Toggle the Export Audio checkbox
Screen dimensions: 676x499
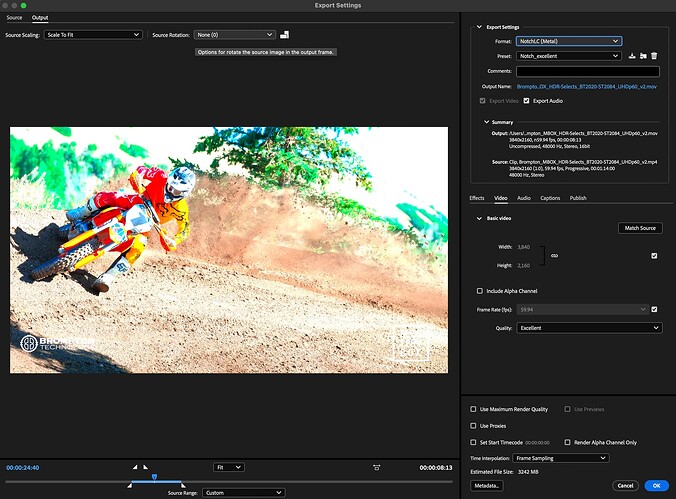526,101
